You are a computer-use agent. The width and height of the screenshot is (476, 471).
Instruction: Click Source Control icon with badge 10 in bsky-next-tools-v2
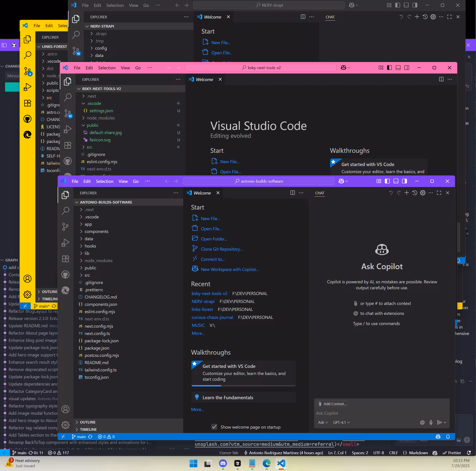click(x=68, y=113)
